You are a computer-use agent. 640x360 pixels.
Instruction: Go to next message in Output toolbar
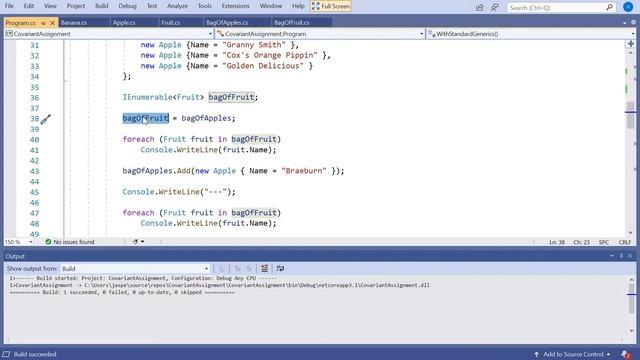[x=249, y=269]
